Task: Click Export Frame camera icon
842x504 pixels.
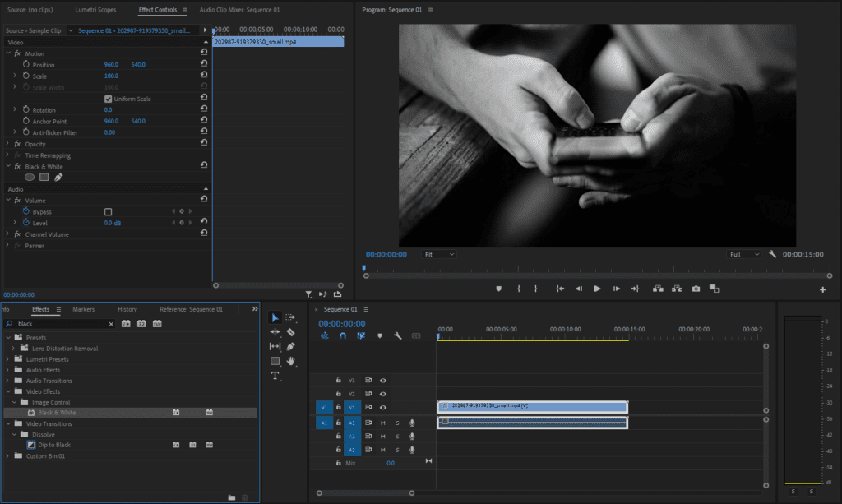Action: (x=696, y=289)
